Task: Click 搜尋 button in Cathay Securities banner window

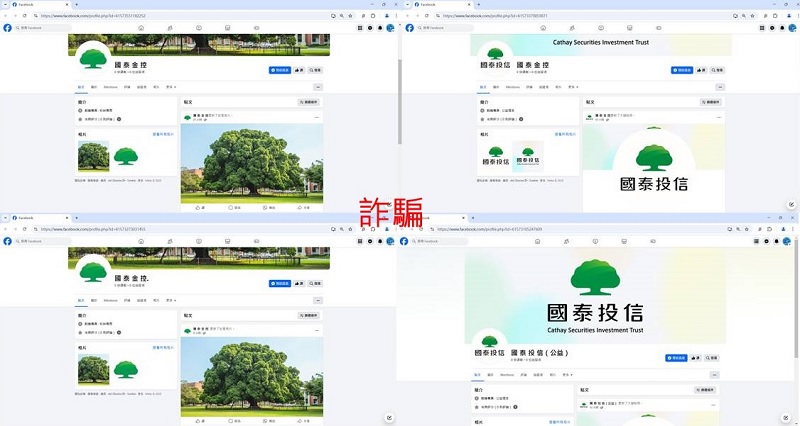Action: click(717, 70)
